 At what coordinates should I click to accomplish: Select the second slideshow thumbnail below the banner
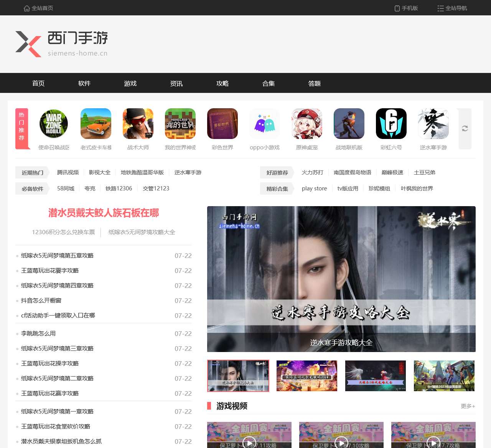coord(306,376)
